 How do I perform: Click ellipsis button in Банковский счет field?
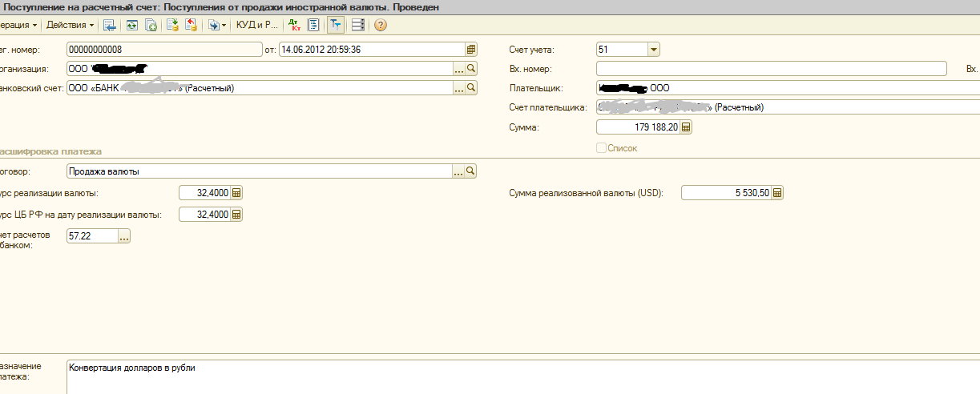(458, 88)
